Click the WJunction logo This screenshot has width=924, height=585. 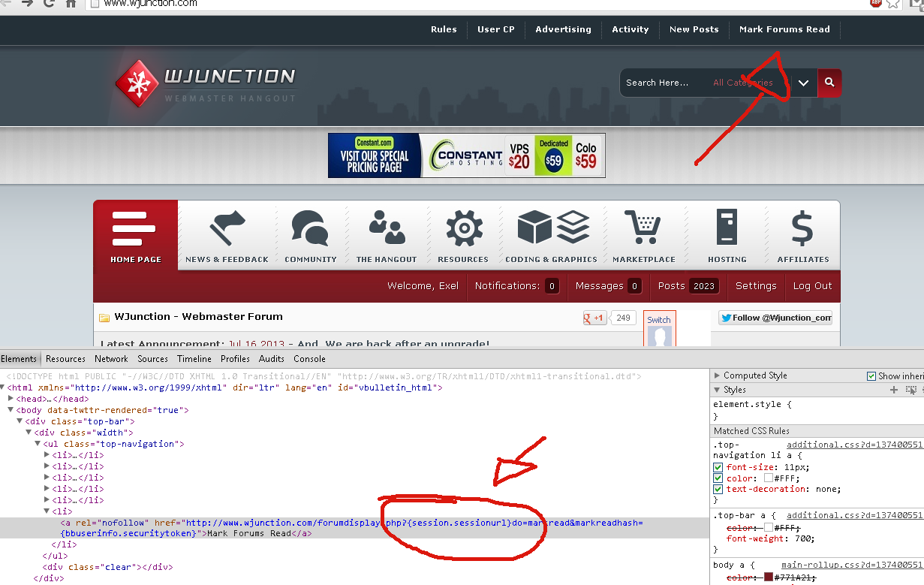click(206, 83)
